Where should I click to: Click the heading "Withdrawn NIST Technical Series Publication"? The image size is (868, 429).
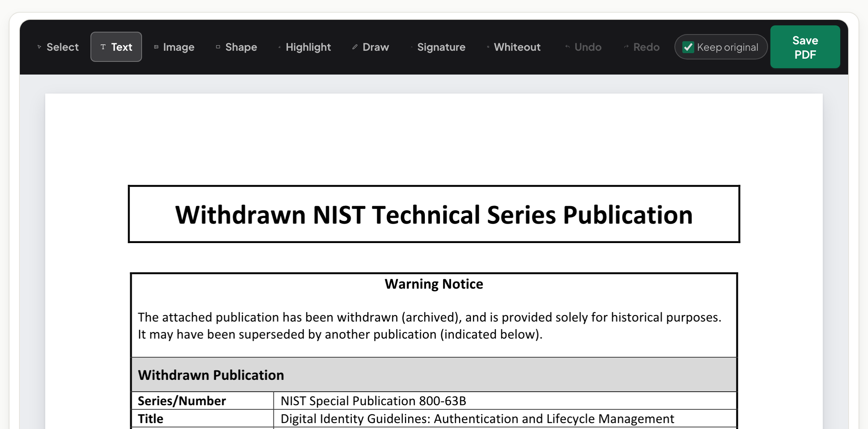tap(434, 214)
